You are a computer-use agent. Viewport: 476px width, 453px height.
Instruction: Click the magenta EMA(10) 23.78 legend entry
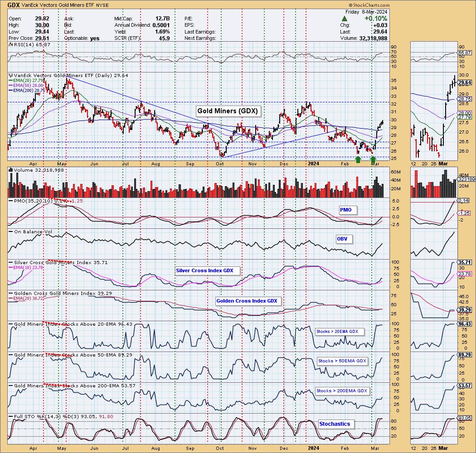pos(25,268)
